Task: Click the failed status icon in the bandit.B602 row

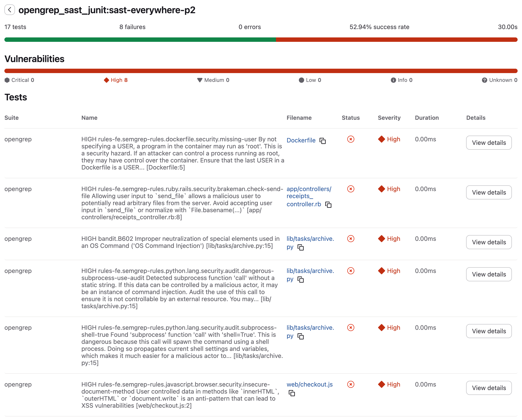Action: pyautogui.click(x=351, y=239)
